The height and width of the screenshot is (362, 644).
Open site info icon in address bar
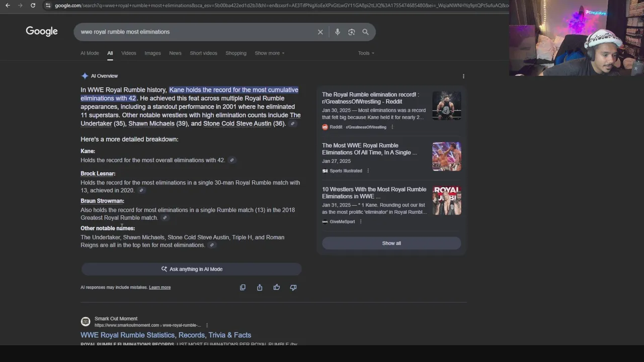(47, 5)
